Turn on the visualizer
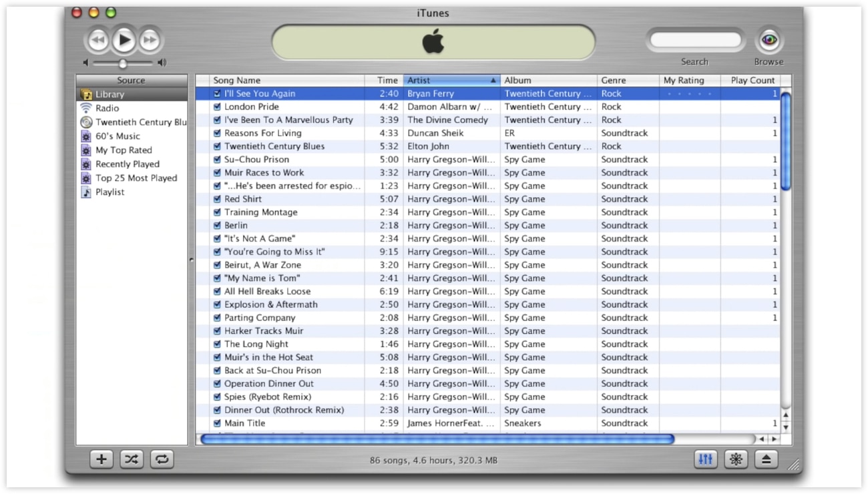 (736, 459)
